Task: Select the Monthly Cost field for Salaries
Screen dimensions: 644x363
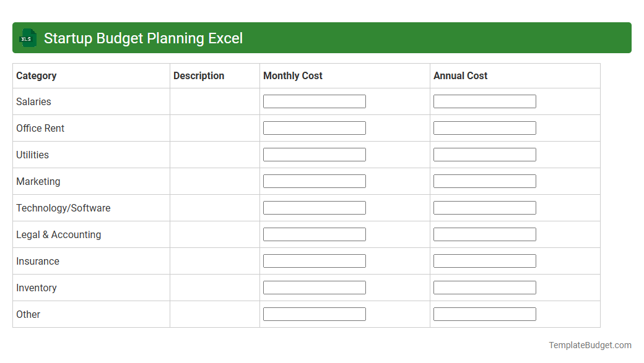Action: tap(314, 101)
